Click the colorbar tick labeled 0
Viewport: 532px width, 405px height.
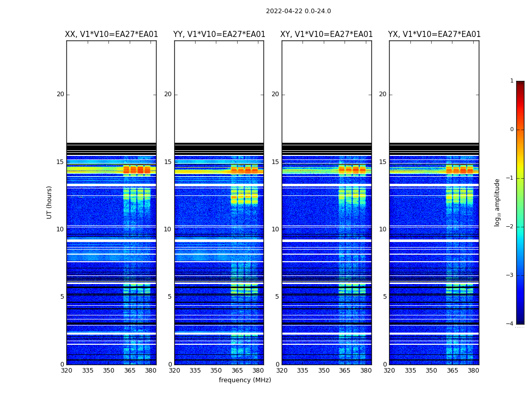pos(512,130)
